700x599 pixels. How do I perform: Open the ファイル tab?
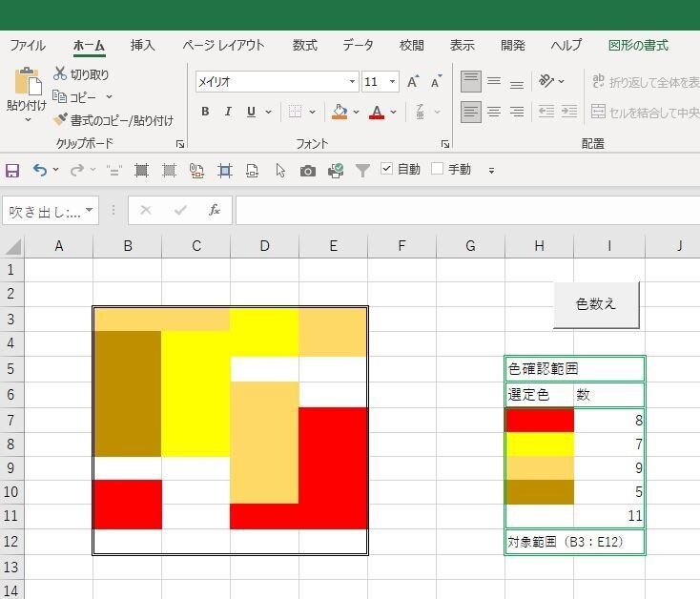[x=28, y=46]
